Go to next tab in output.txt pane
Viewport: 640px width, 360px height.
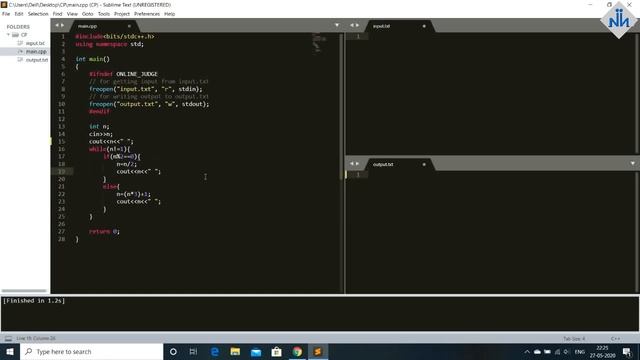(x=358, y=164)
